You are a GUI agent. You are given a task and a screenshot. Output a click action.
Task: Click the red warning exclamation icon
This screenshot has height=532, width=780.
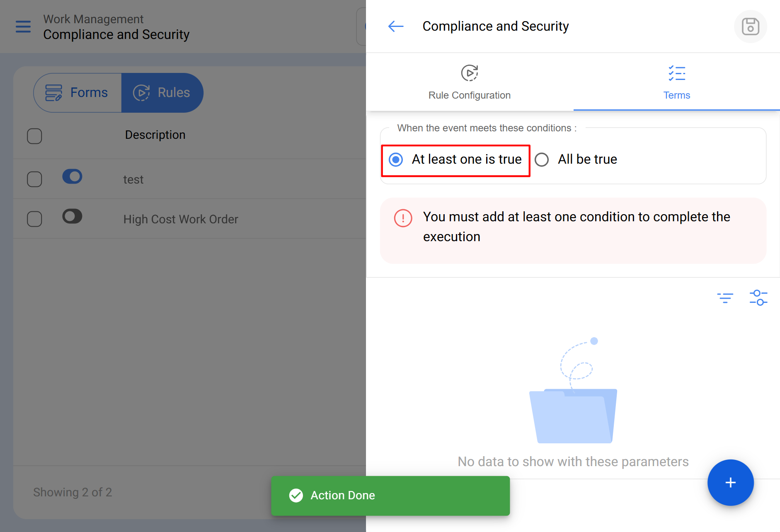[403, 218]
